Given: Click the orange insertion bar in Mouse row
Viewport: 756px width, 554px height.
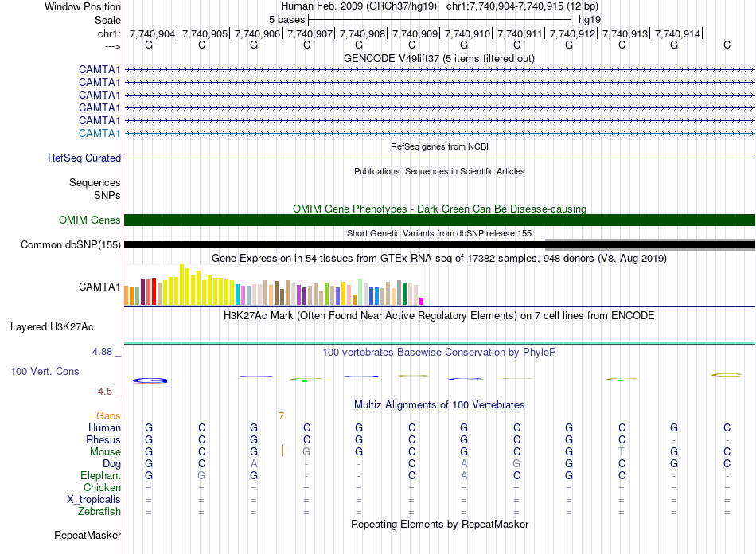Looking at the screenshot, I should [282, 451].
